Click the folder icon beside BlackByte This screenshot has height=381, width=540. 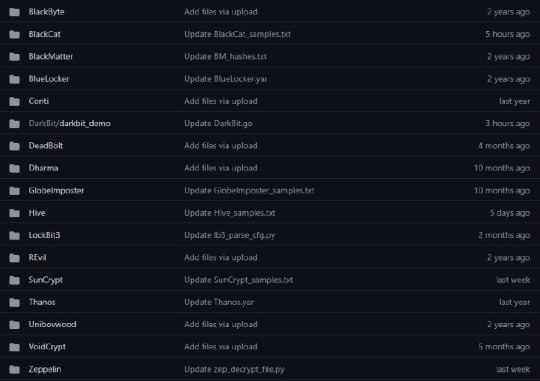click(x=14, y=12)
